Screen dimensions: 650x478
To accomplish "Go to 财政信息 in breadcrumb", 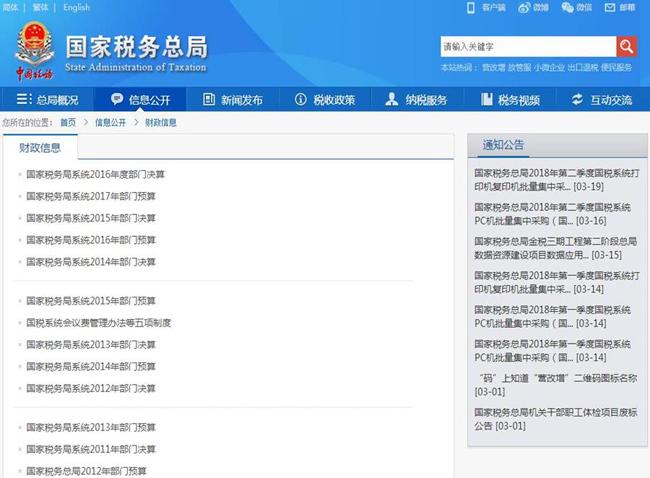I will [x=161, y=122].
